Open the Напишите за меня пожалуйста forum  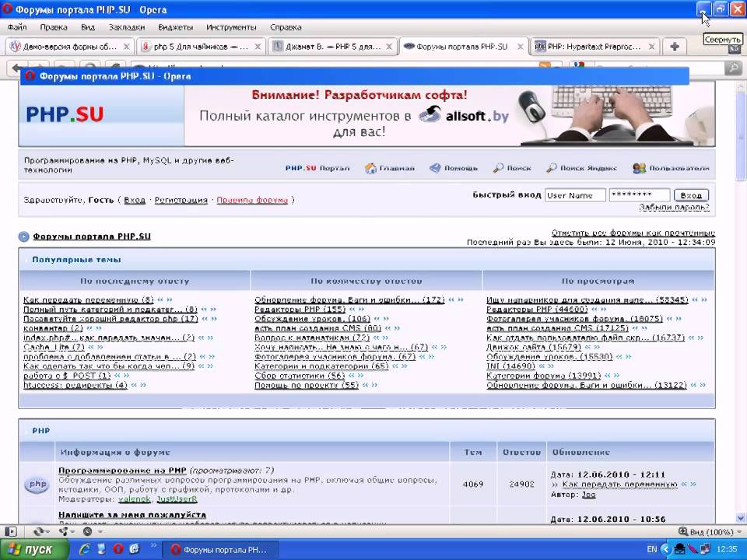pos(132,515)
